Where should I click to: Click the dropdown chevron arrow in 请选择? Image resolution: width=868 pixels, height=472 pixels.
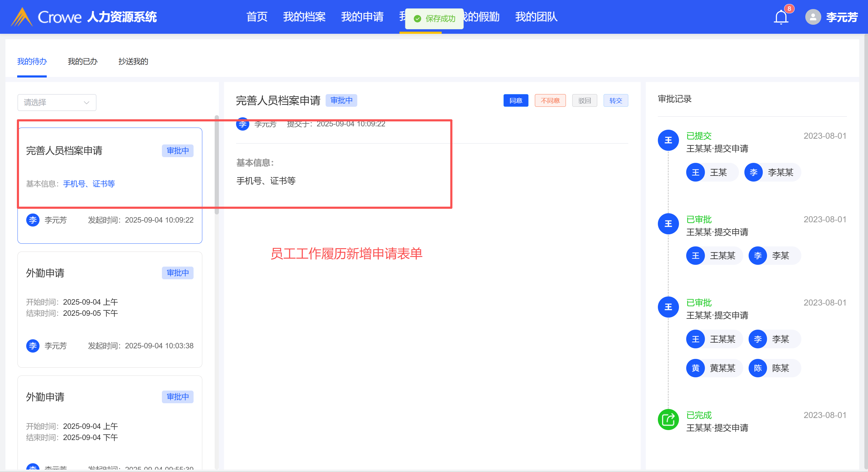tap(87, 103)
